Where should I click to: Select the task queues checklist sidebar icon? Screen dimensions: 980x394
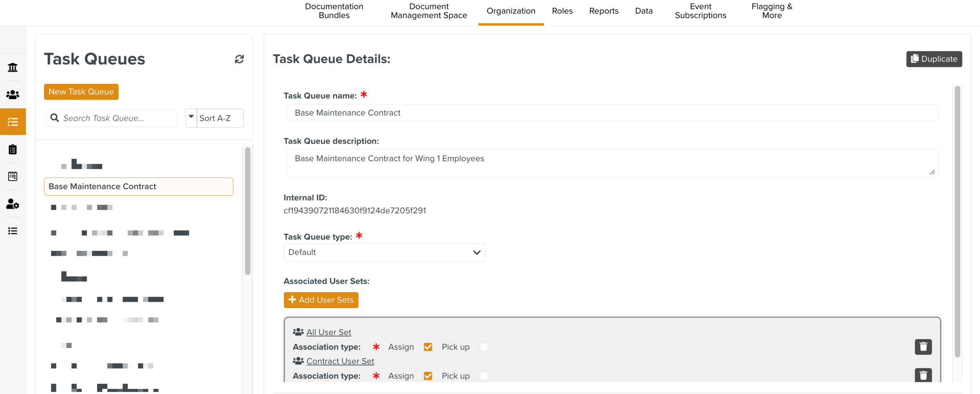(13, 122)
